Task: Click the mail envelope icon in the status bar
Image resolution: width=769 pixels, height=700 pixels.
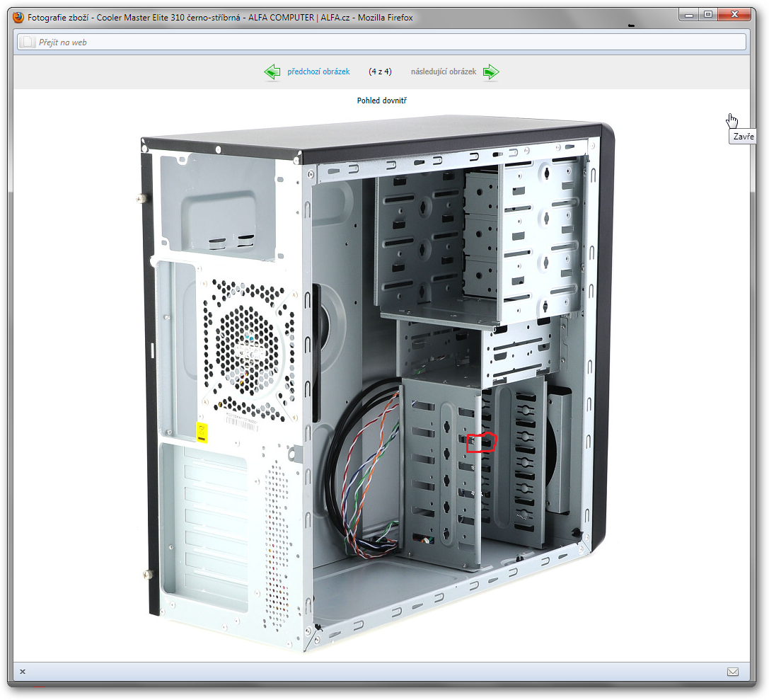Action: pyautogui.click(x=733, y=672)
